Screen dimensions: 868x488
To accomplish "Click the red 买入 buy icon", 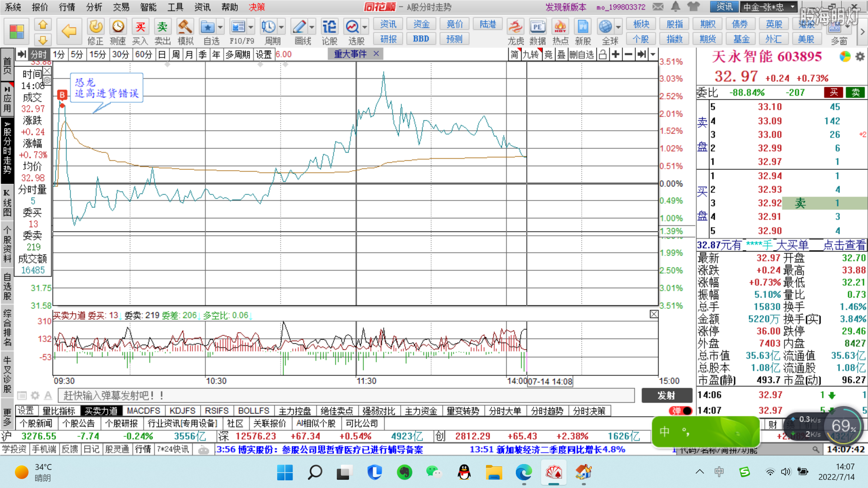I will (x=140, y=27).
